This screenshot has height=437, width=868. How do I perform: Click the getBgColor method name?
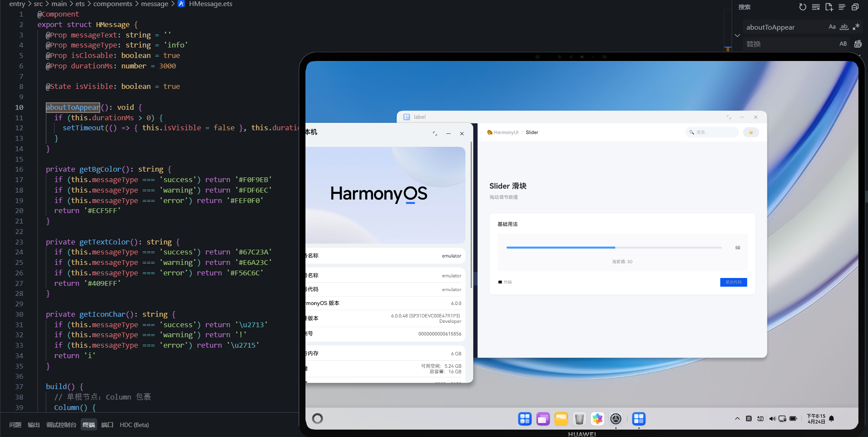pos(100,169)
